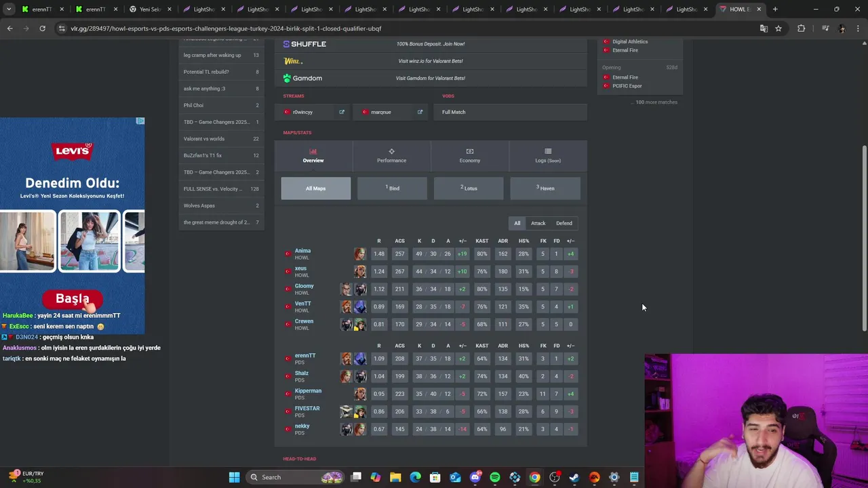Open Anima's player profile
The height and width of the screenshot is (488, 868).
tap(302, 251)
